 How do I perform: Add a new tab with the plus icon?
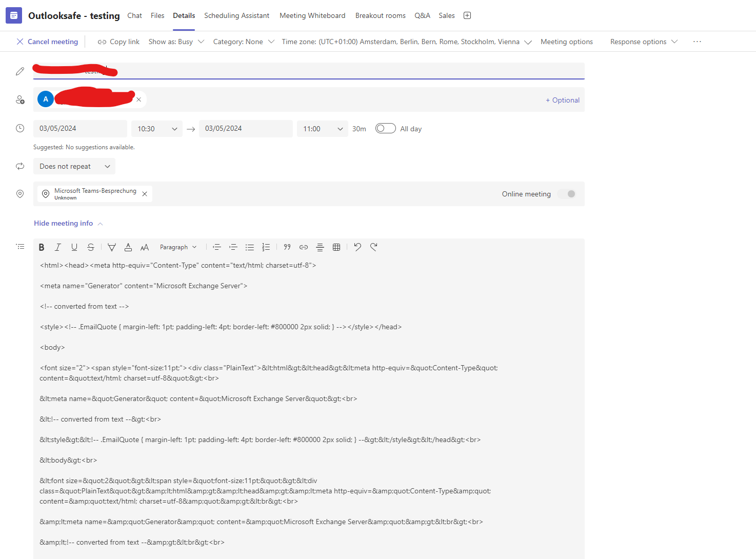tap(467, 15)
